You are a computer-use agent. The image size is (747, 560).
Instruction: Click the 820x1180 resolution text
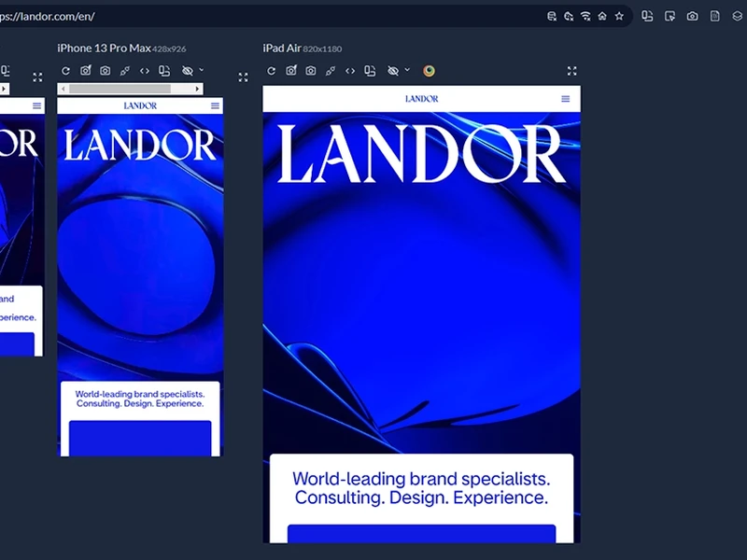coord(322,49)
